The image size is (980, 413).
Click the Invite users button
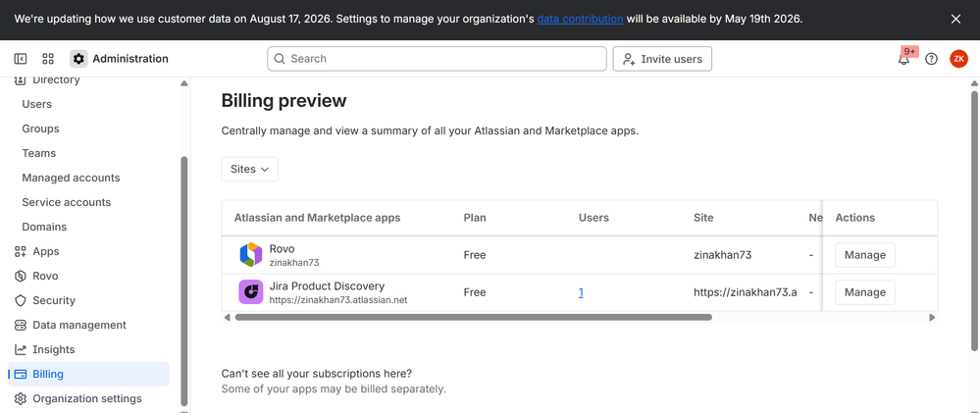coord(662,59)
